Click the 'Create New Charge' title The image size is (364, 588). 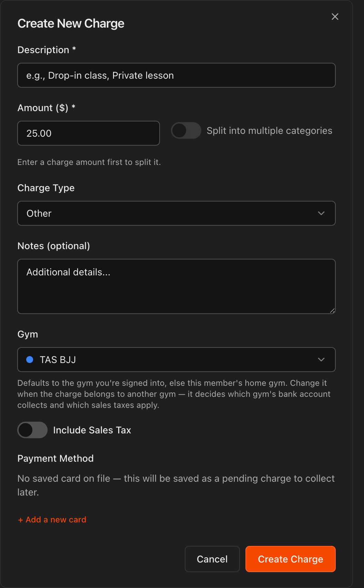point(71,23)
